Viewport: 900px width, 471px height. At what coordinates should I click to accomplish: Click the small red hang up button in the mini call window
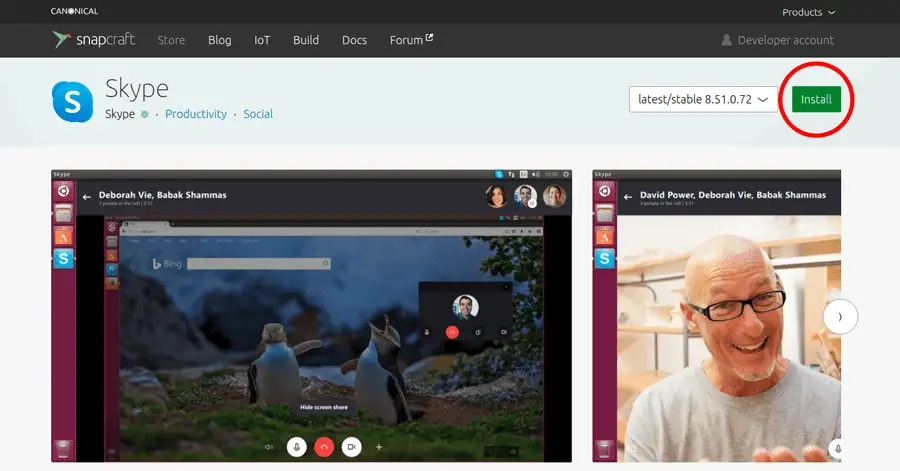(x=452, y=332)
